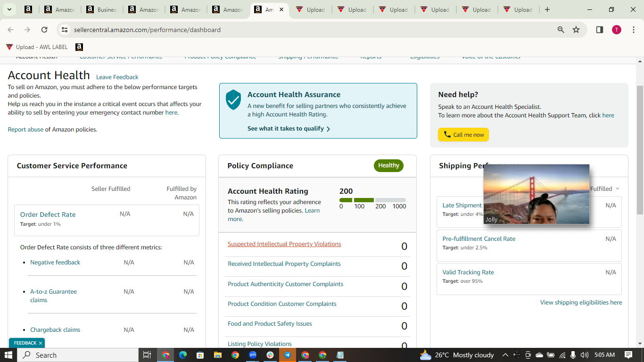Image resolution: width=644 pixels, height=362 pixels.
Task: Open the Order Defect Rate metric
Action: (48, 214)
